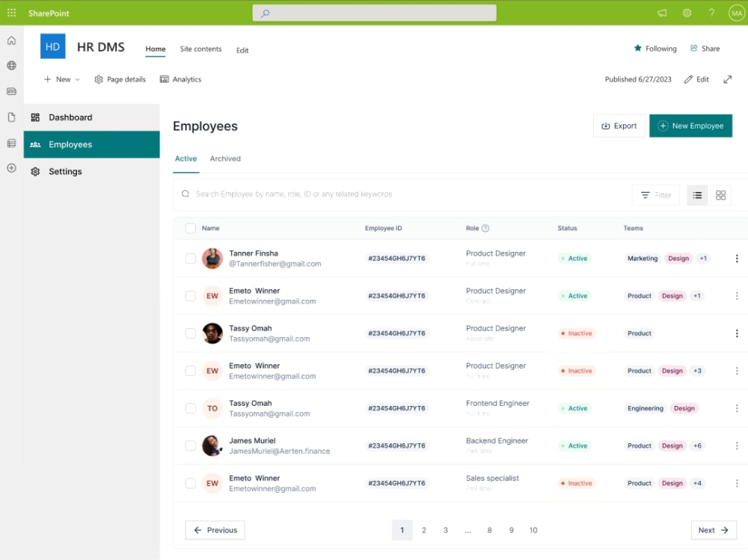Export the employee list

619,126
